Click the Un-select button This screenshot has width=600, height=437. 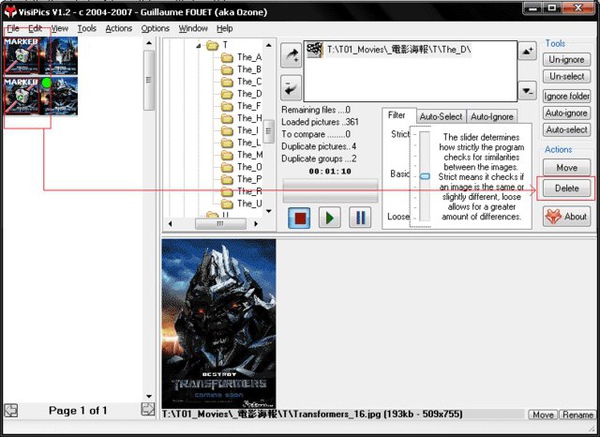pyautogui.click(x=566, y=76)
